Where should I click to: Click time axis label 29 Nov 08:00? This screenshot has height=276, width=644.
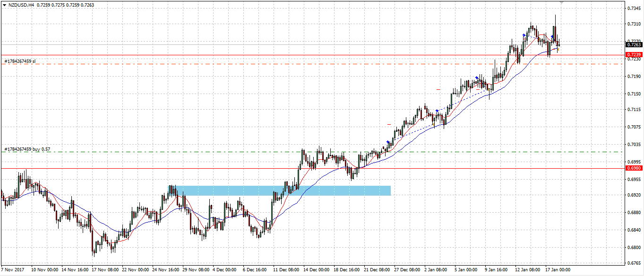click(x=197, y=270)
